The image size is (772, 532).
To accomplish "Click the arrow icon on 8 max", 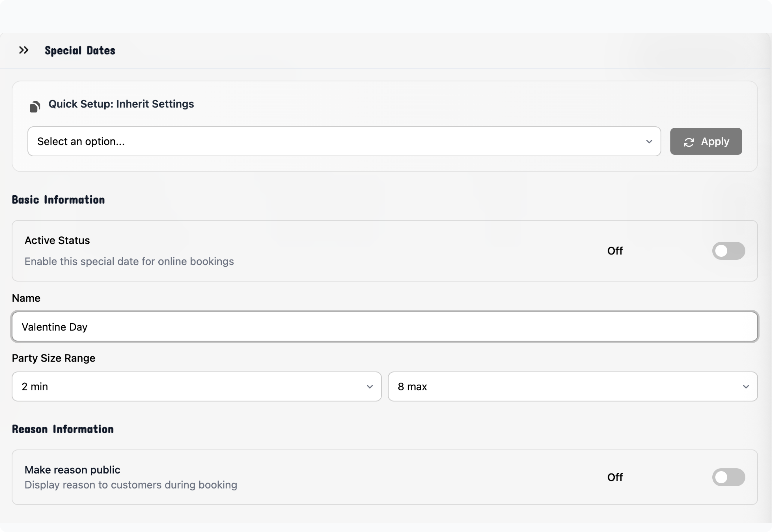I will [746, 387].
